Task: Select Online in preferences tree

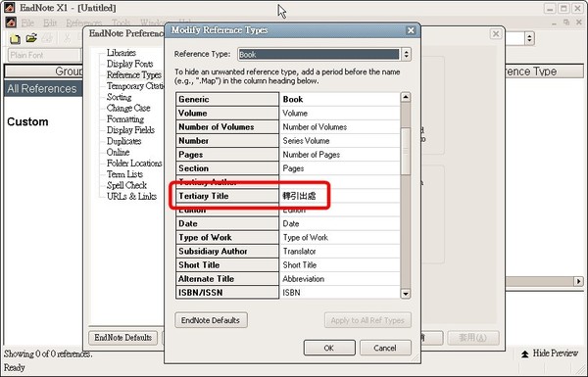Action: point(118,152)
